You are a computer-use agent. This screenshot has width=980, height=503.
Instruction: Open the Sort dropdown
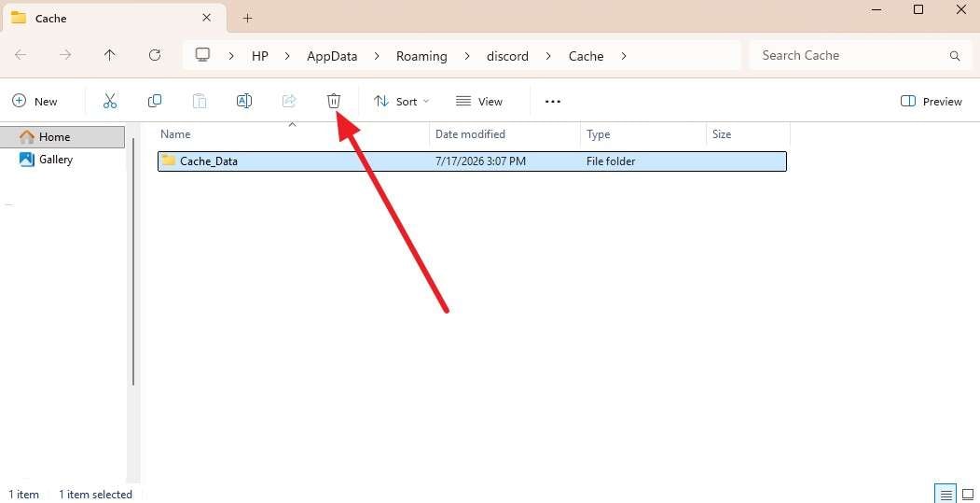tap(401, 102)
